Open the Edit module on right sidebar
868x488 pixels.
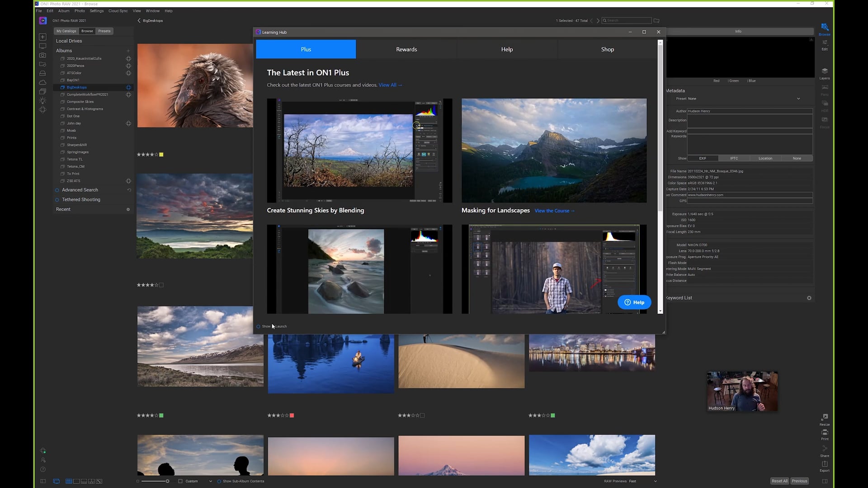point(825,45)
